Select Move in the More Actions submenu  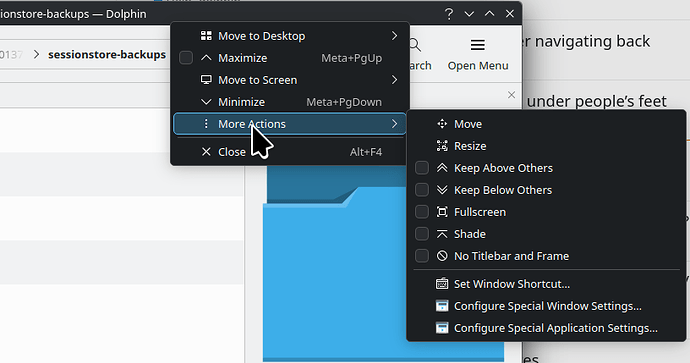pos(546,124)
